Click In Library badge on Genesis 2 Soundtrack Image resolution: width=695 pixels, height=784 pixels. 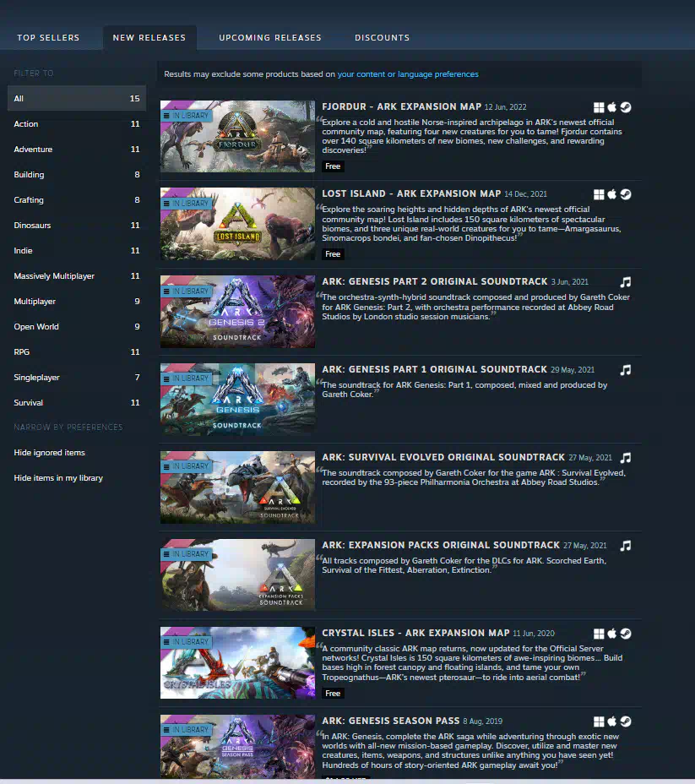(187, 291)
